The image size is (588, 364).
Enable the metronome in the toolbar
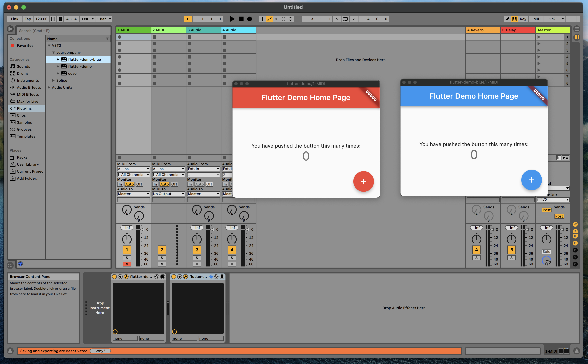(x=85, y=19)
